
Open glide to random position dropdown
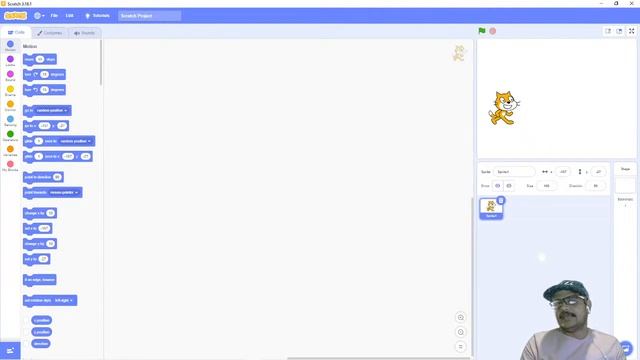pyautogui.click(x=76, y=141)
